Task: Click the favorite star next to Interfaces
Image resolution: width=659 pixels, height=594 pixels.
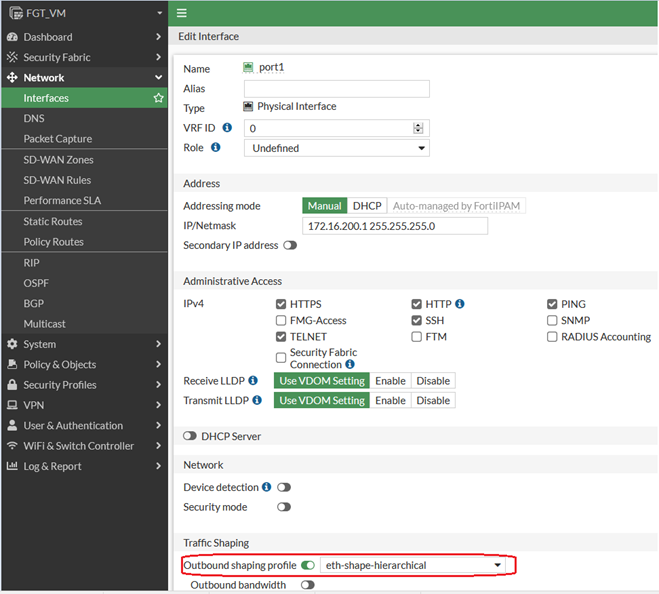Action: (158, 98)
